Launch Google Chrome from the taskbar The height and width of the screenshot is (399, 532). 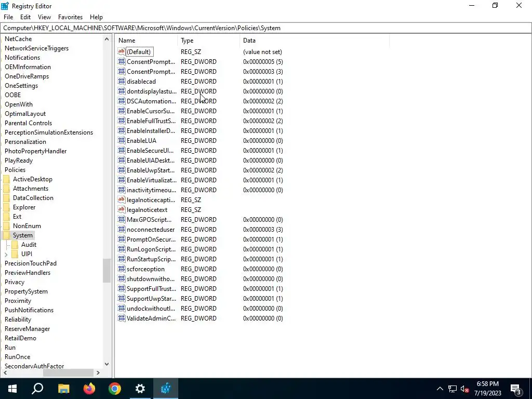[115, 389]
